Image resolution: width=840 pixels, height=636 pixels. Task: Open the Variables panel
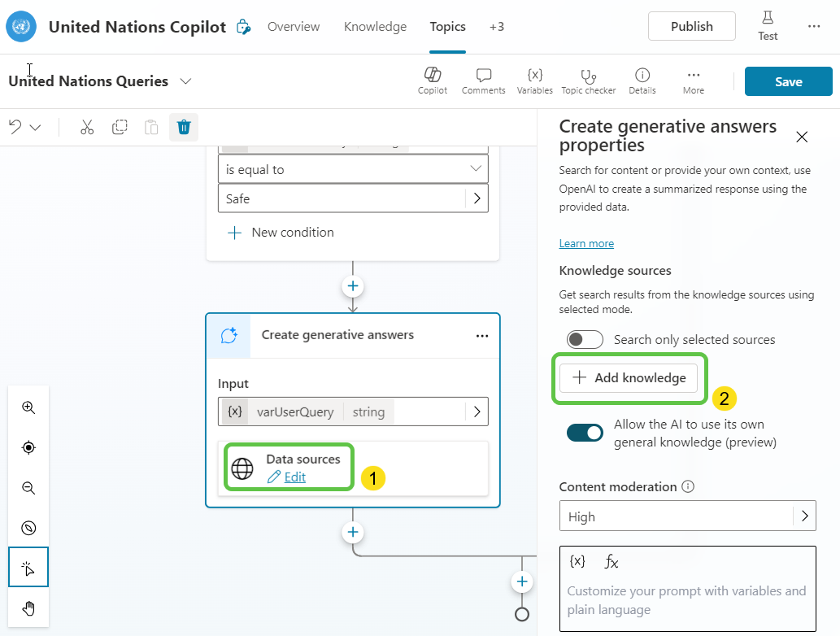[x=534, y=81]
